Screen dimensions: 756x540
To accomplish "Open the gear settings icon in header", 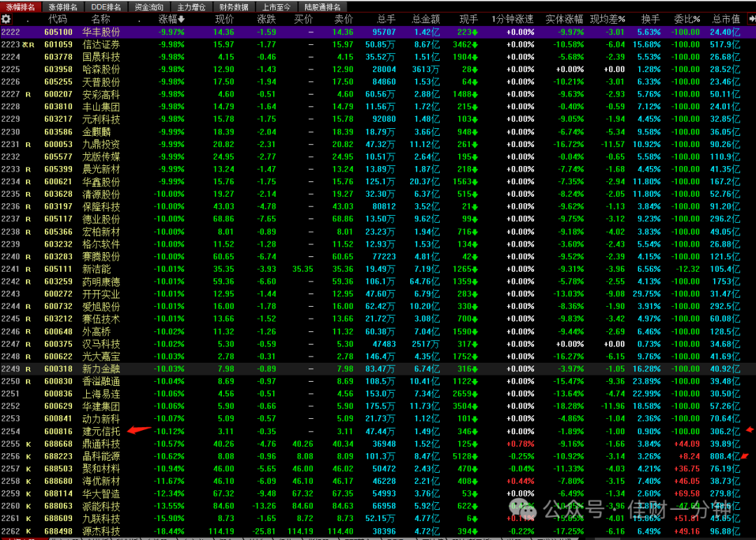I will click(x=6, y=20).
